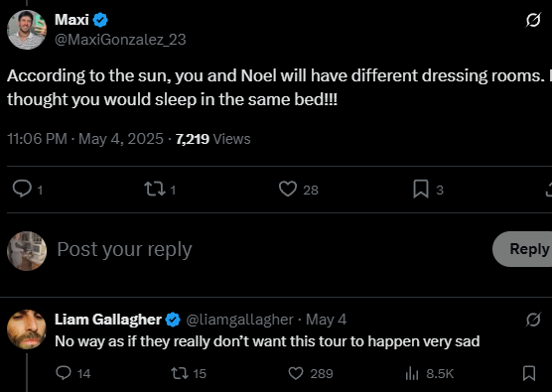Open Grok icon on Maxi's post
Viewport: 552px width, 392px height.
[x=533, y=20]
